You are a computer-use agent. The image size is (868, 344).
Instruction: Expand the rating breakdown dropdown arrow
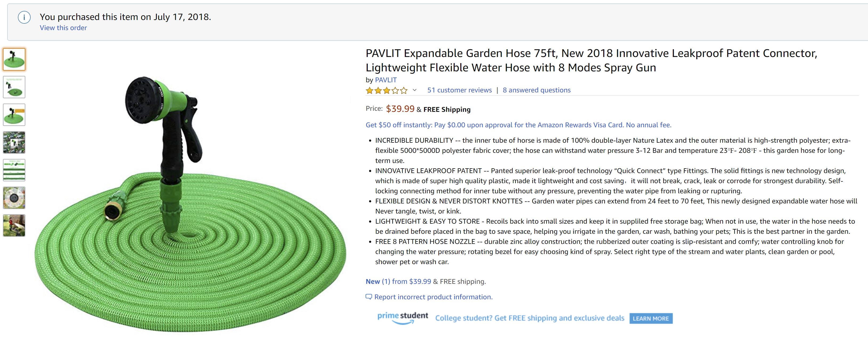tap(414, 90)
